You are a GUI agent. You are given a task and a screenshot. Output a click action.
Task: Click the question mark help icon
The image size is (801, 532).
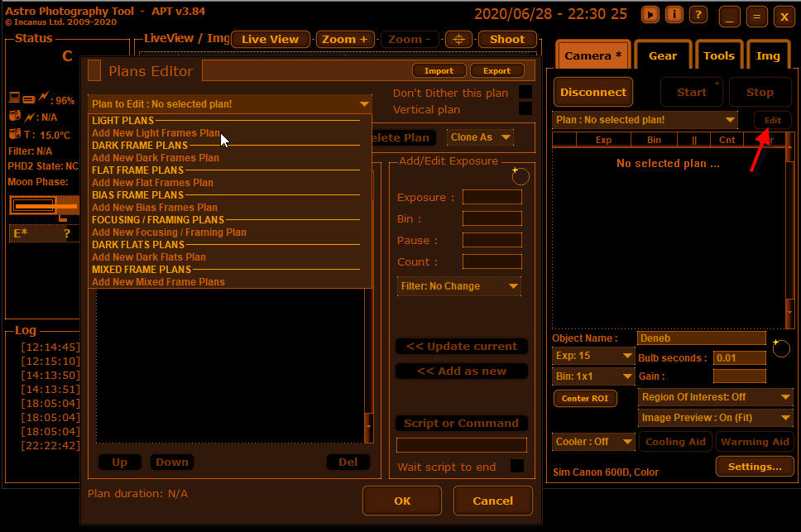[x=698, y=15]
